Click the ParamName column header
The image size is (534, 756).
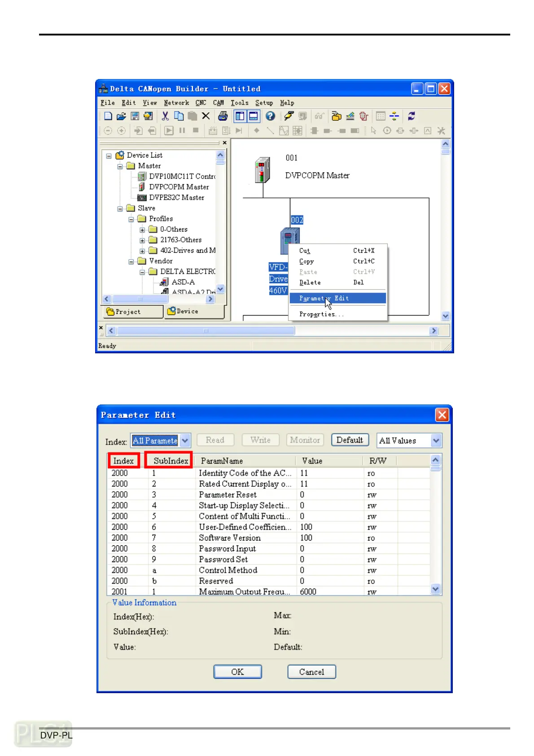pyautogui.click(x=245, y=461)
